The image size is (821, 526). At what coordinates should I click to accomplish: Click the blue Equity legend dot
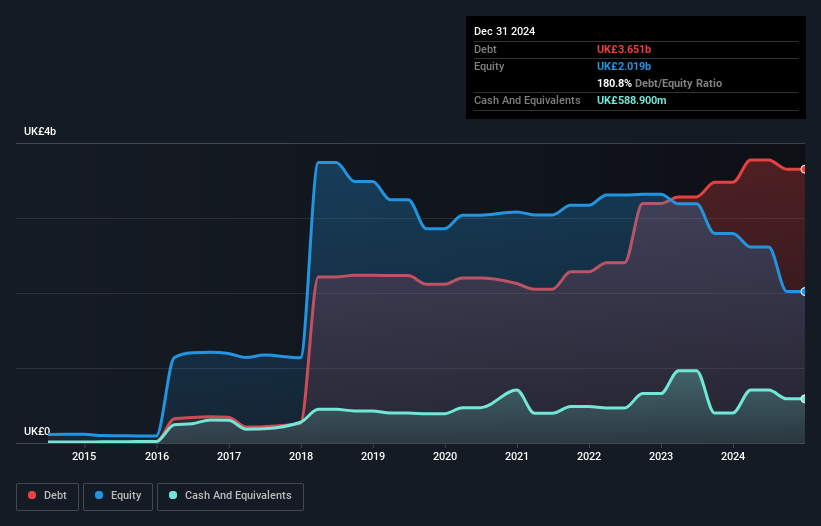[99, 495]
